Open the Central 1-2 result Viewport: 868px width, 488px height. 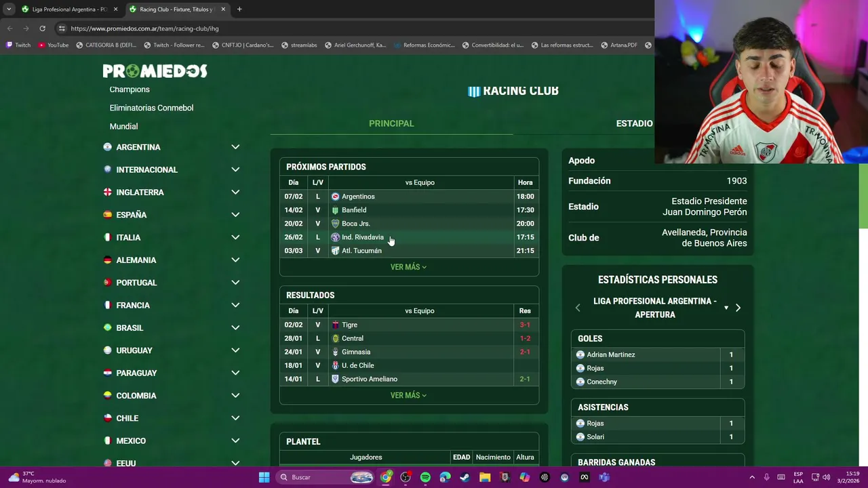point(409,338)
